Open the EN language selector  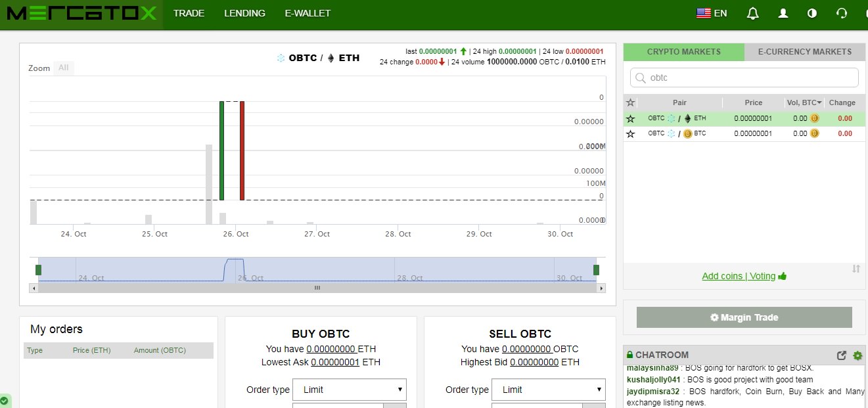(720, 13)
